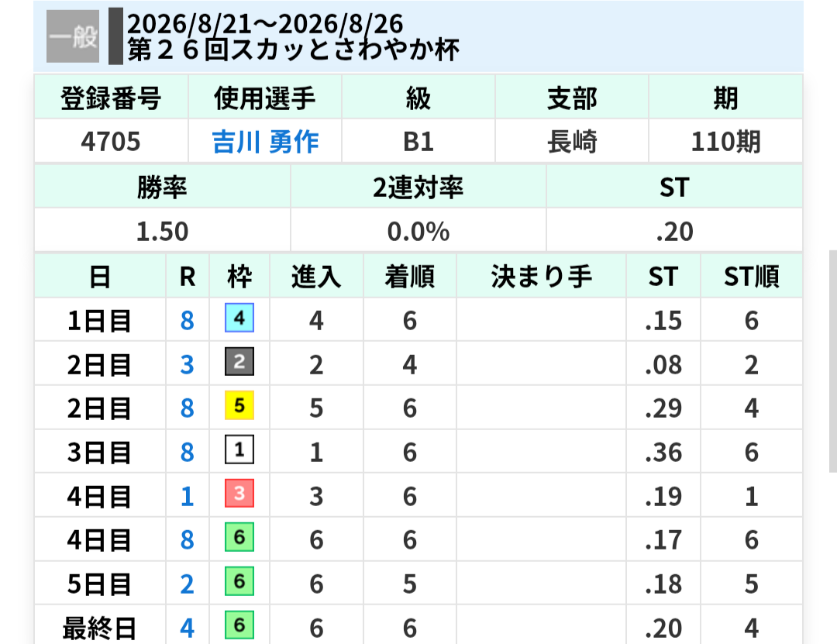This screenshot has height=644, width=837.
Task: Click green frame 6 badge in 5日目 row
Action: [x=239, y=581]
